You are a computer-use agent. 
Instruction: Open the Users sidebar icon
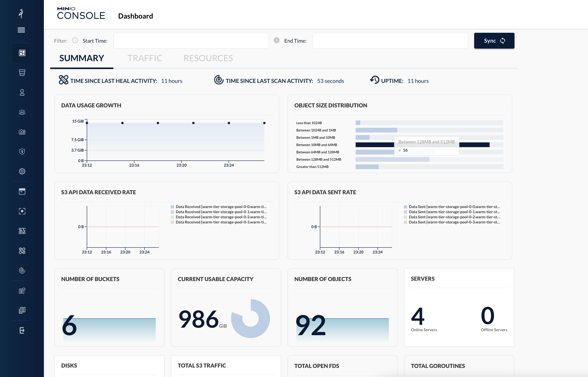pyautogui.click(x=22, y=93)
